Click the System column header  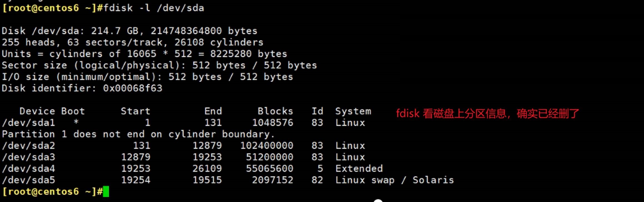tap(353, 111)
